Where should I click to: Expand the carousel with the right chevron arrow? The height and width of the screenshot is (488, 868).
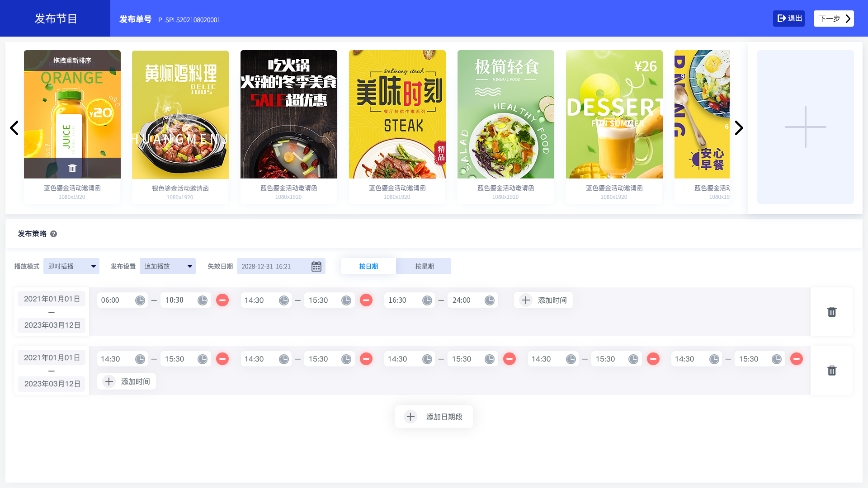click(739, 128)
